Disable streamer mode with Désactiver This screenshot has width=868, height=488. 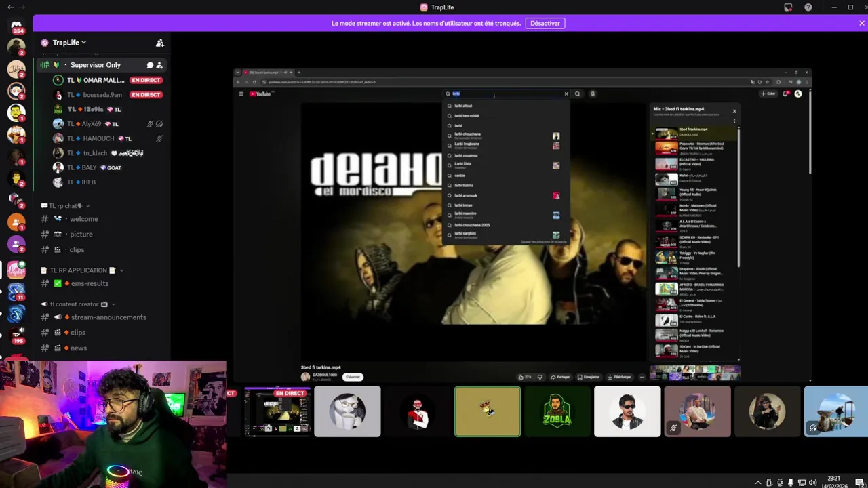545,23
